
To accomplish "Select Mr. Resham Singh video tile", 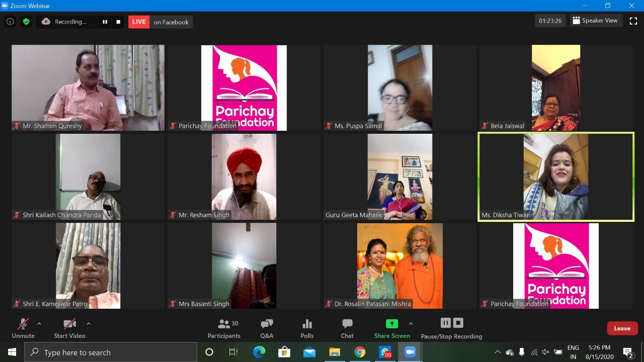I will pyautogui.click(x=244, y=176).
